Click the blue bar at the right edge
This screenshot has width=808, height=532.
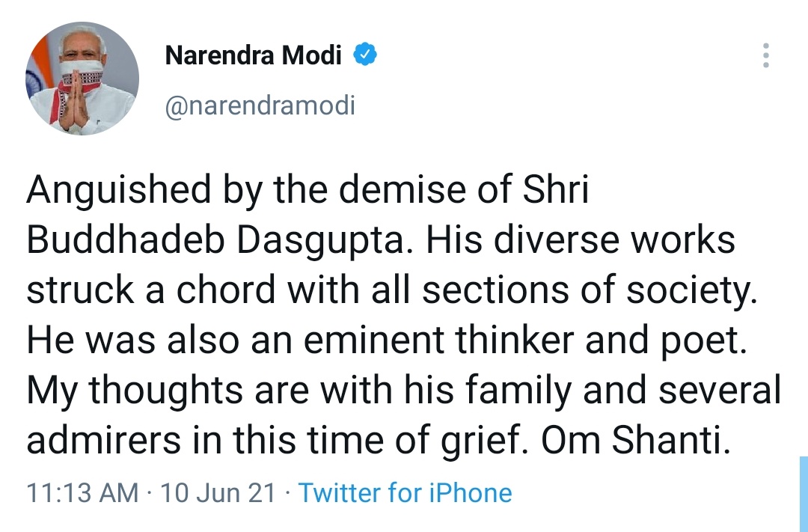pos(804,494)
